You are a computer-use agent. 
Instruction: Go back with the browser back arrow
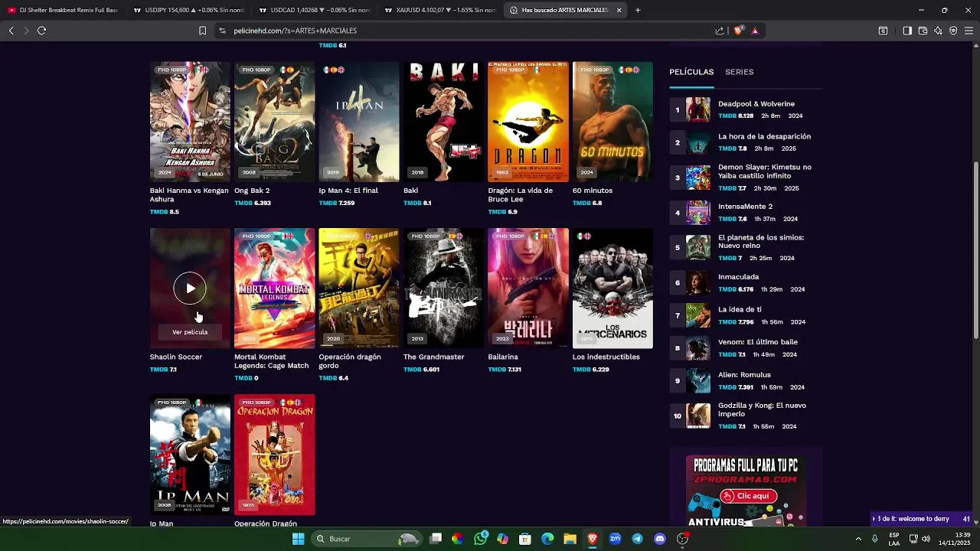tap(11, 31)
